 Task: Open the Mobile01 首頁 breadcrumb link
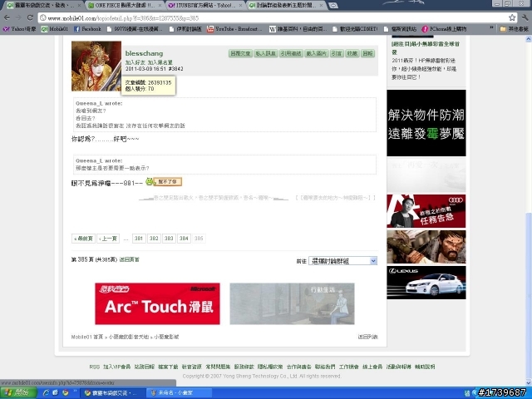(x=86, y=337)
